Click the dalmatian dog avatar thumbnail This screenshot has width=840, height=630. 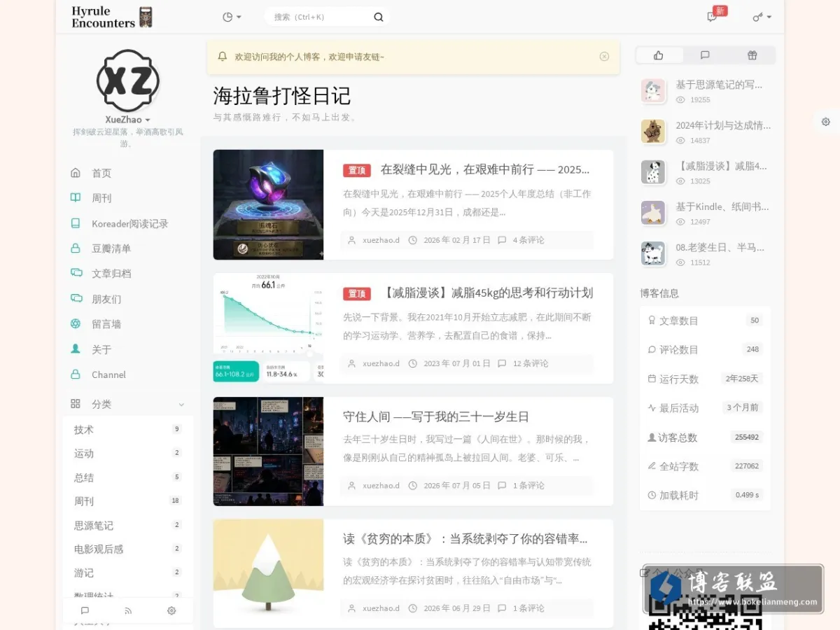click(x=653, y=172)
